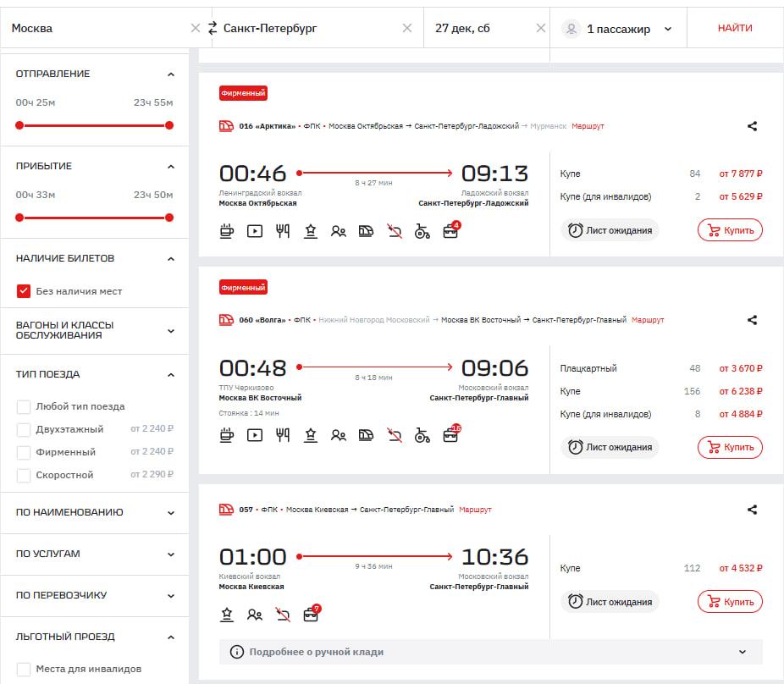The width and height of the screenshot is (784, 684).
Task: Click the tea cup service icon for train 016
Action: click(x=227, y=231)
